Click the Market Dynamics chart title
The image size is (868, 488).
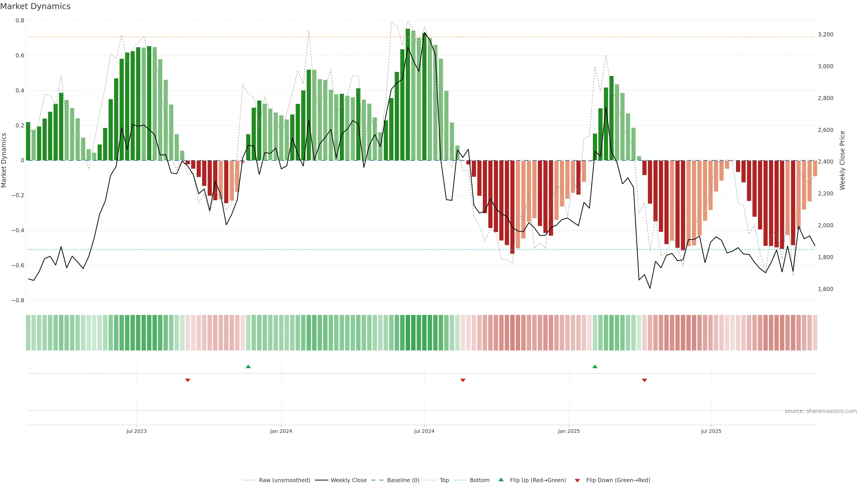[x=35, y=6]
